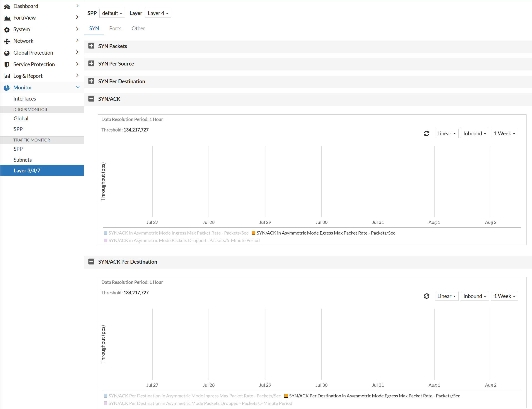532x409 pixels.
Task: Open Interfaces in the Monitor menu
Action: point(25,98)
